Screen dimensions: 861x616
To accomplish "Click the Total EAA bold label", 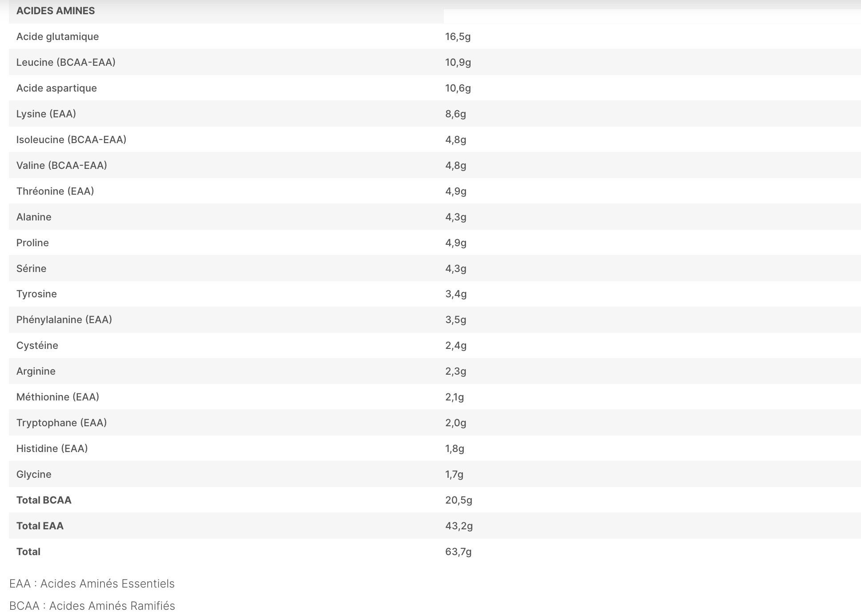I will coord(40,526).
